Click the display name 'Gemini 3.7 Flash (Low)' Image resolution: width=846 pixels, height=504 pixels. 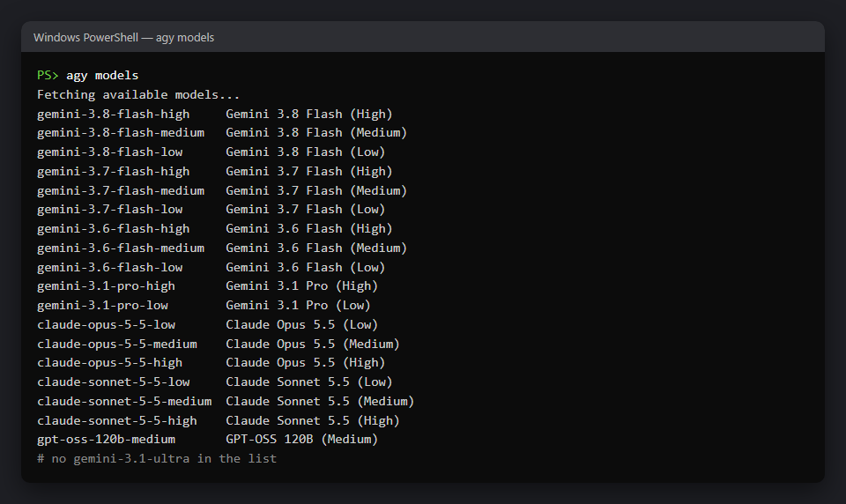(x=306, y=210)
